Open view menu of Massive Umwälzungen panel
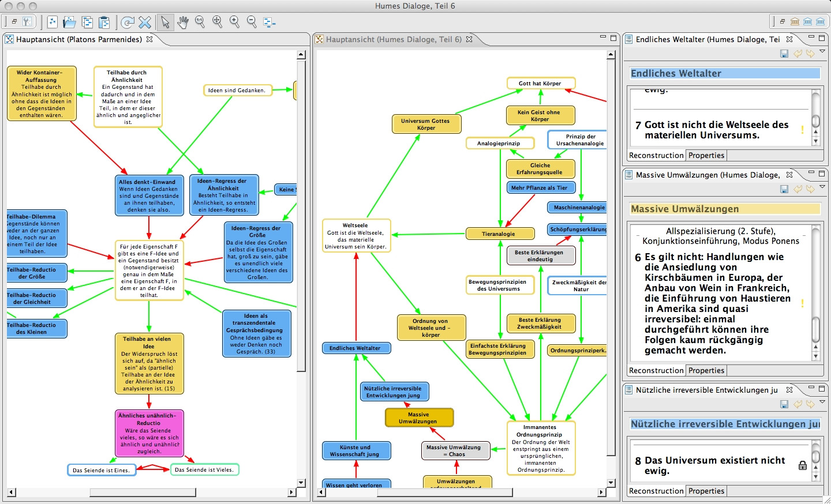The width and height of the screenshot is (831, 504). [822, 187]
